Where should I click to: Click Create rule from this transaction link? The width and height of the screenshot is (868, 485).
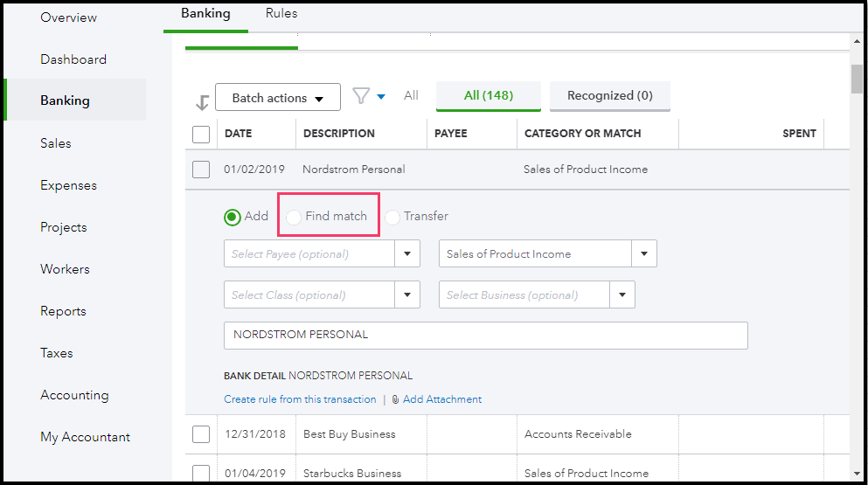click(x=300, y=399)
